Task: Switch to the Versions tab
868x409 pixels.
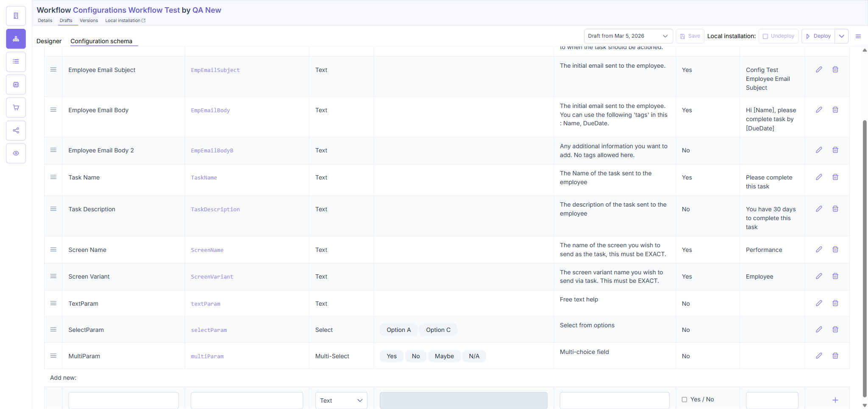Action: [x=89, y=20]
